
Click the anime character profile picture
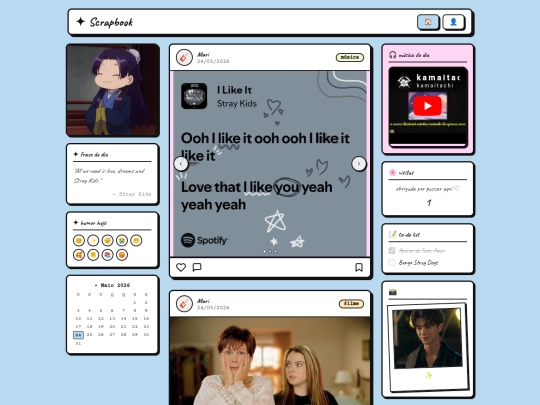113,90
